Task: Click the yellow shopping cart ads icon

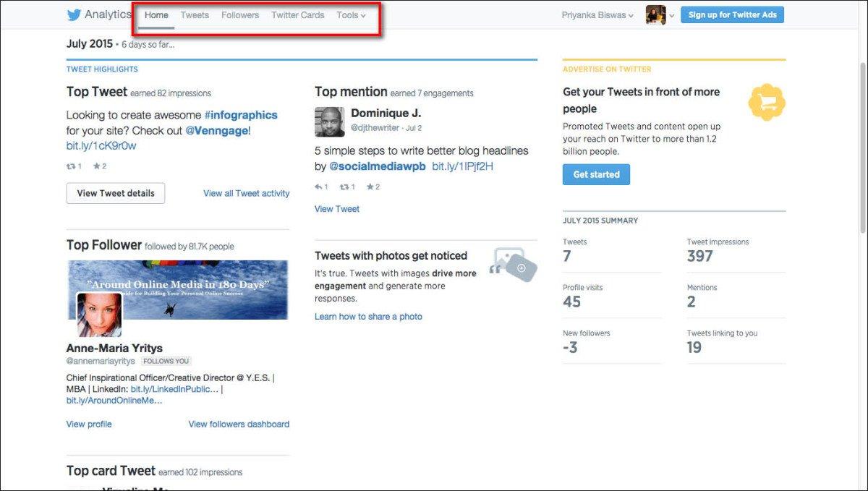Action: (x=767, y=102)
